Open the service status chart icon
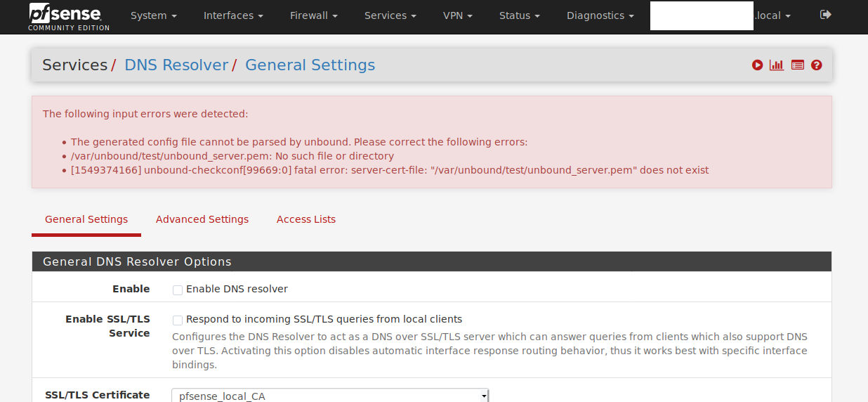Viewport: 868px width, 402px height. [x=777, y=65]
